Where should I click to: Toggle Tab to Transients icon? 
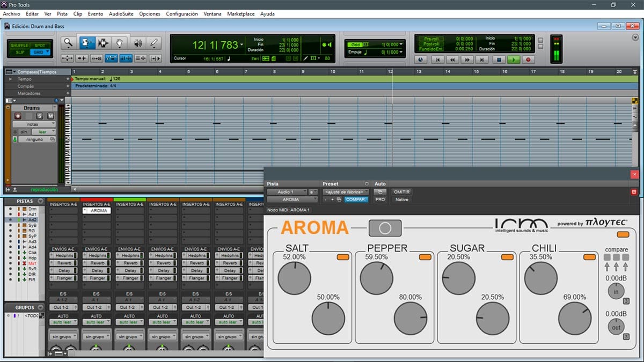(82, 58)
